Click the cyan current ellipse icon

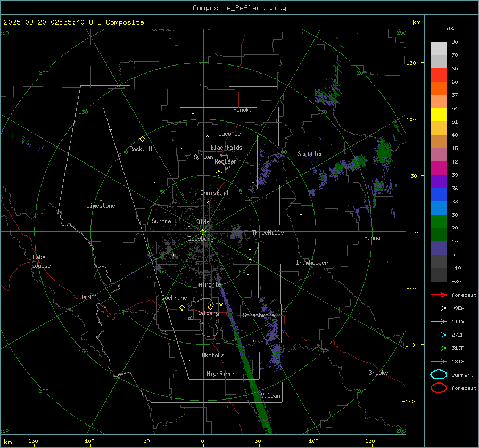[439, 374]
